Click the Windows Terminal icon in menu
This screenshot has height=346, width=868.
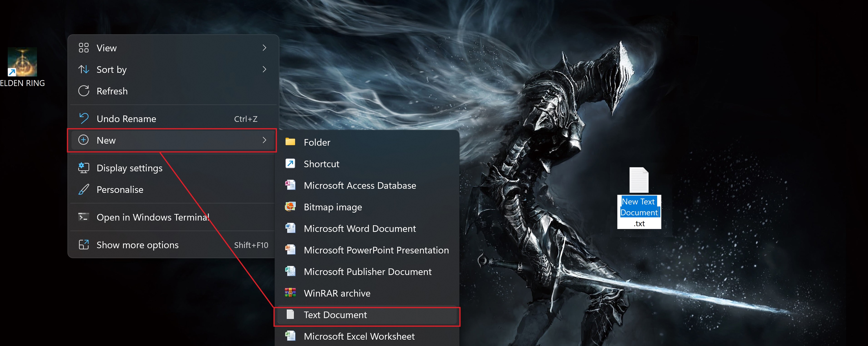pyautogui.click(x=84, y=217)
